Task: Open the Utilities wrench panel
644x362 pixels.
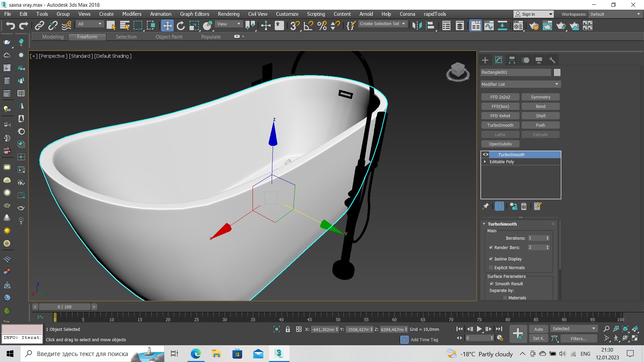Action: tap(552, 60)
